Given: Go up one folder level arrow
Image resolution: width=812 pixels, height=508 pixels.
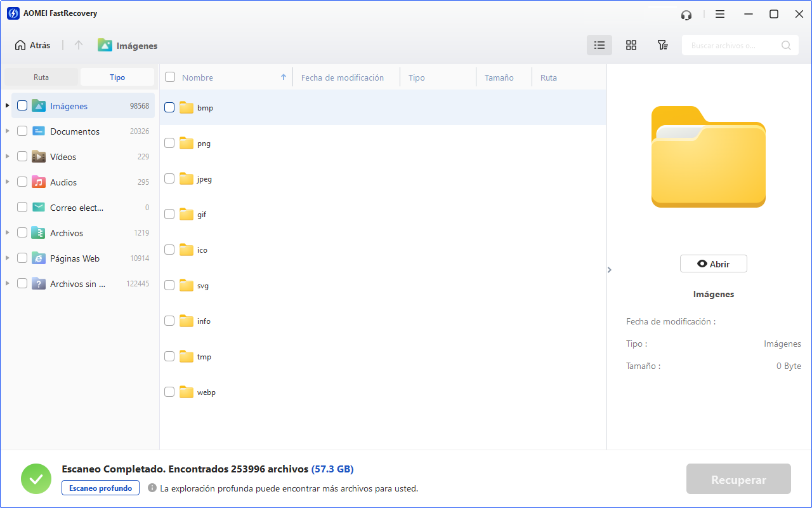Looking at the screenshot, I should pos(79,45).
